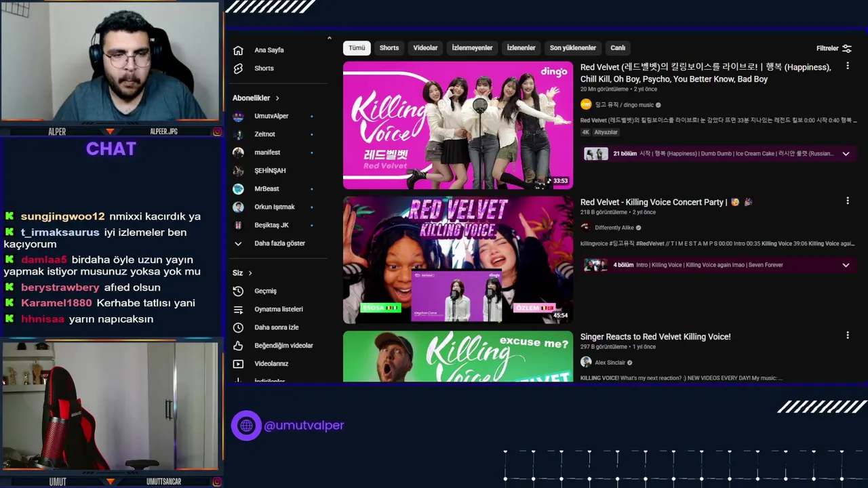Open MrBeast channel avatar
Viewport: 868px width, 488px height.
238,189
